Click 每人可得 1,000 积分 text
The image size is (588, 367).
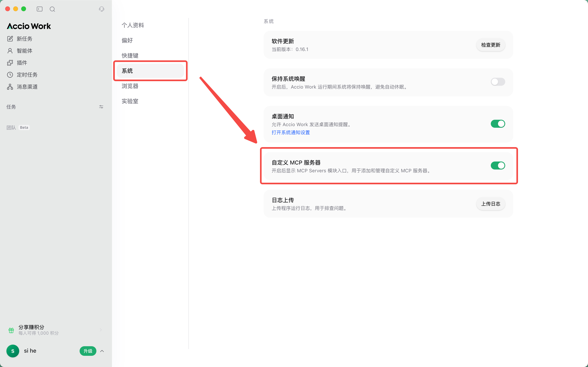39,333
